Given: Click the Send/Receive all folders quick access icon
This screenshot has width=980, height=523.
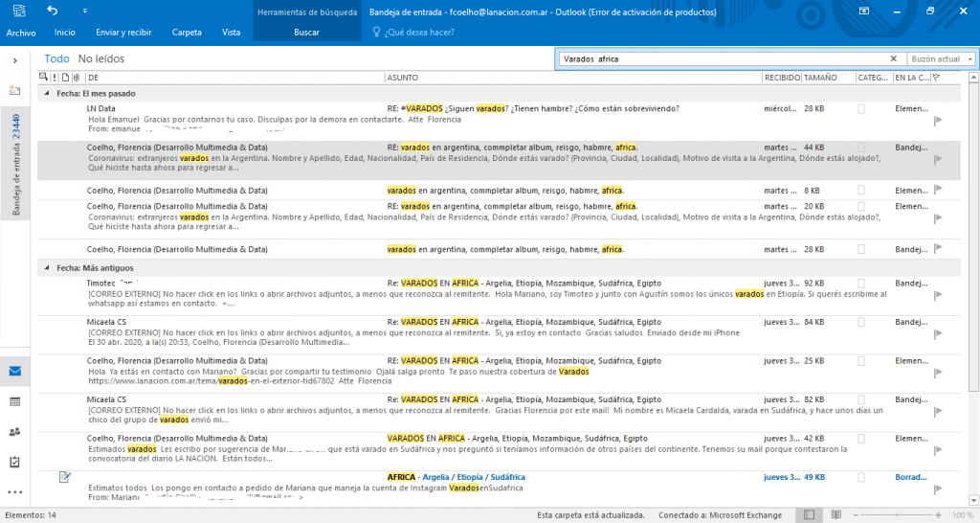Looking at the screenshot, I should (x=19, y=11).
